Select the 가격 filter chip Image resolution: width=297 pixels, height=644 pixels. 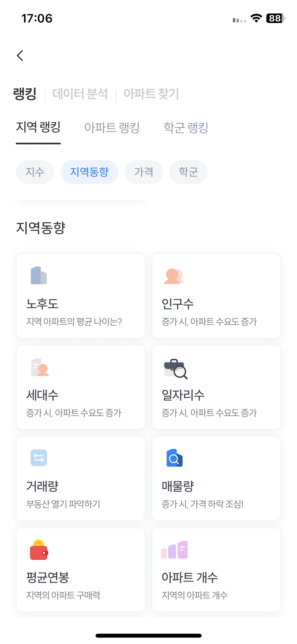144,172
